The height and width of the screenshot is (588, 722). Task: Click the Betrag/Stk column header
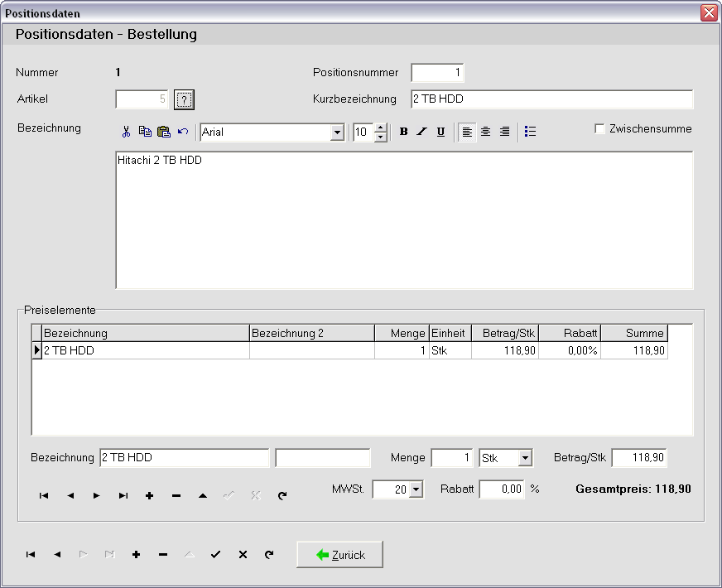point(505,334)
